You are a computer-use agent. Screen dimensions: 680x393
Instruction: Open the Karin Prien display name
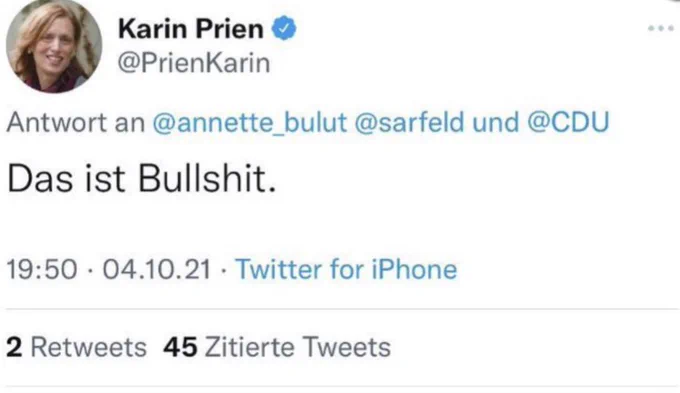tap(190, 29)
